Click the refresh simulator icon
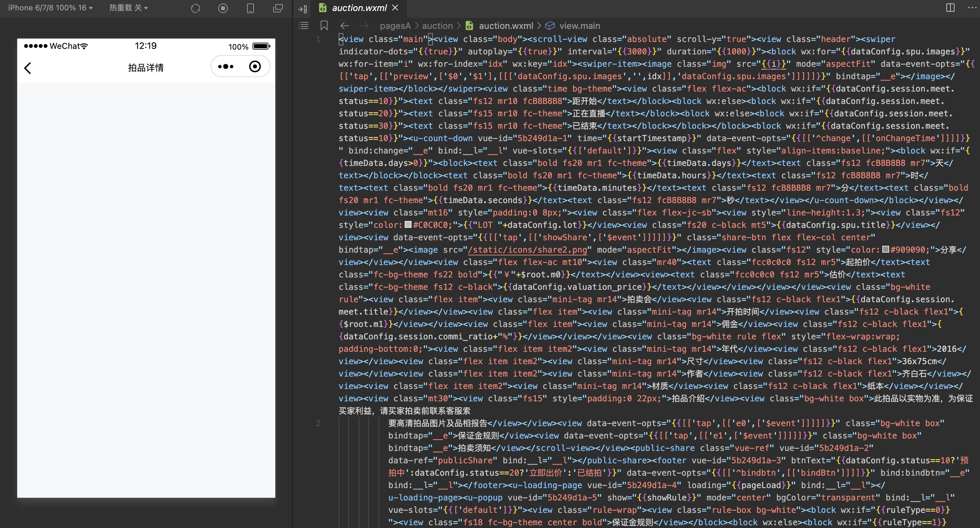980x528 pixels. click(x=195, y=8)
